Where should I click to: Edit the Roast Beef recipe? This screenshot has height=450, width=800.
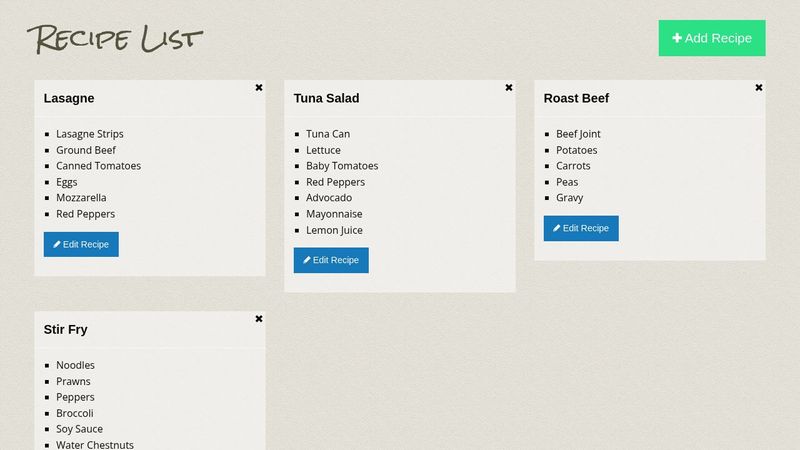581,228
